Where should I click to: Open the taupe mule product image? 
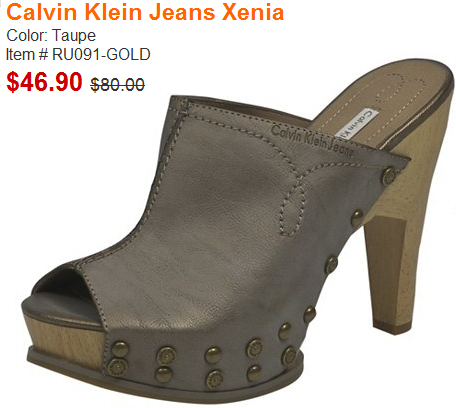tap(238, 230)
